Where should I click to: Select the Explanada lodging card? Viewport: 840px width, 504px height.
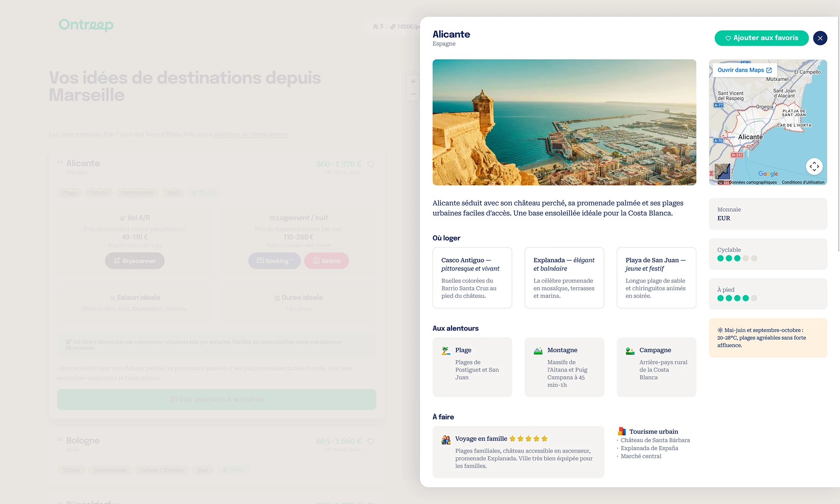pyautogui.click(x=564, y=278)
